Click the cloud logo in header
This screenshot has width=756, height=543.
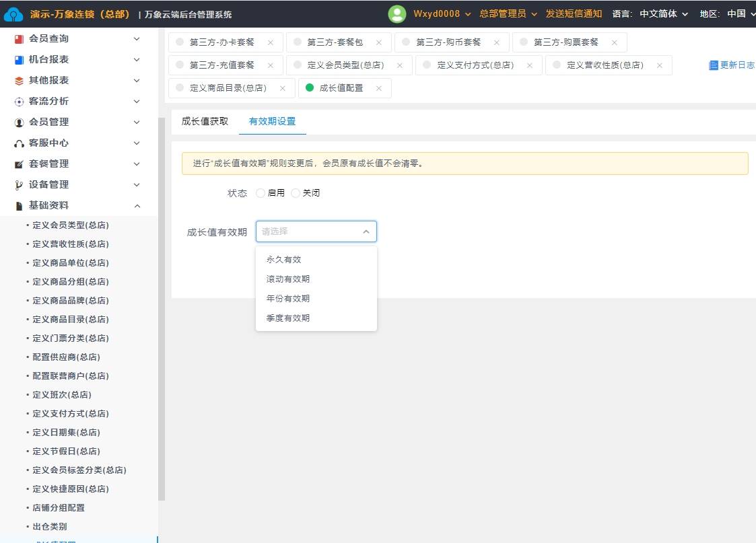(x=13, y=14)
